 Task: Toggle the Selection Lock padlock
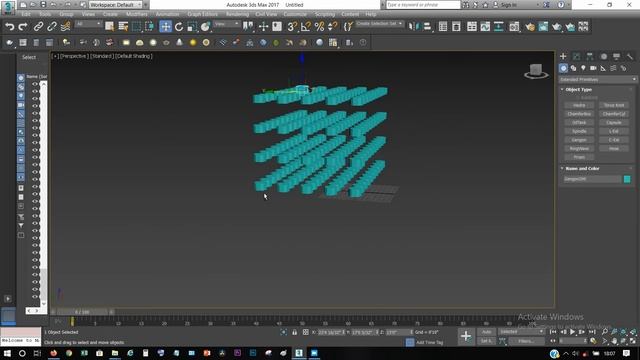[x=294, y=333]
